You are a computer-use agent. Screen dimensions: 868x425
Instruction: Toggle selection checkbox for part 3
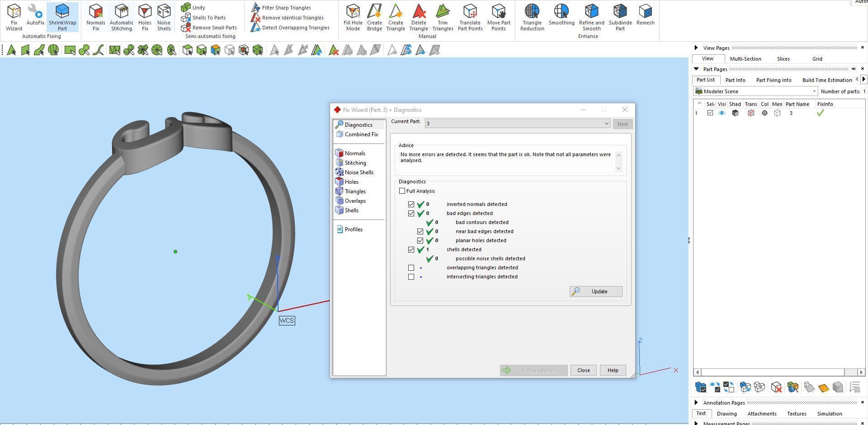[x=710, y=113]
